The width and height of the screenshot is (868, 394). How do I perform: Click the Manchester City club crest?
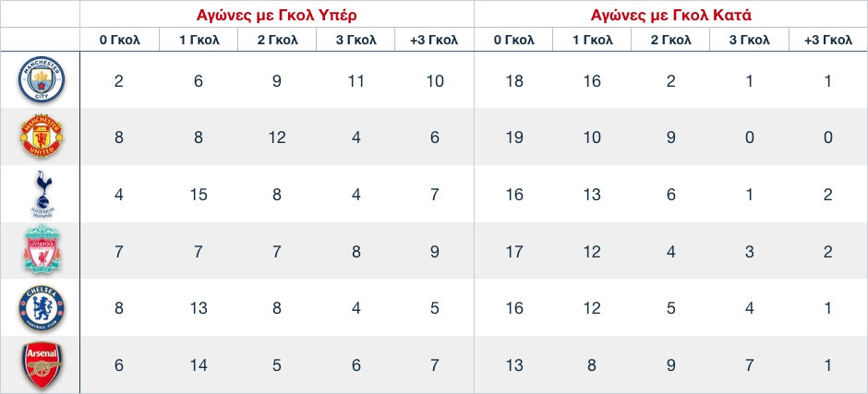click(x=40, y=80)
